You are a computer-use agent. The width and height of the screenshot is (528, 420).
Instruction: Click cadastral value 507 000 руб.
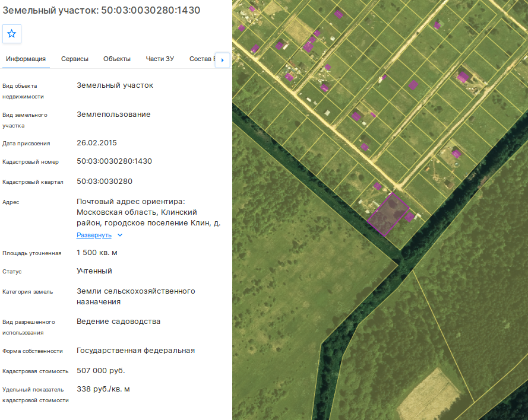[x=101, y=371]
